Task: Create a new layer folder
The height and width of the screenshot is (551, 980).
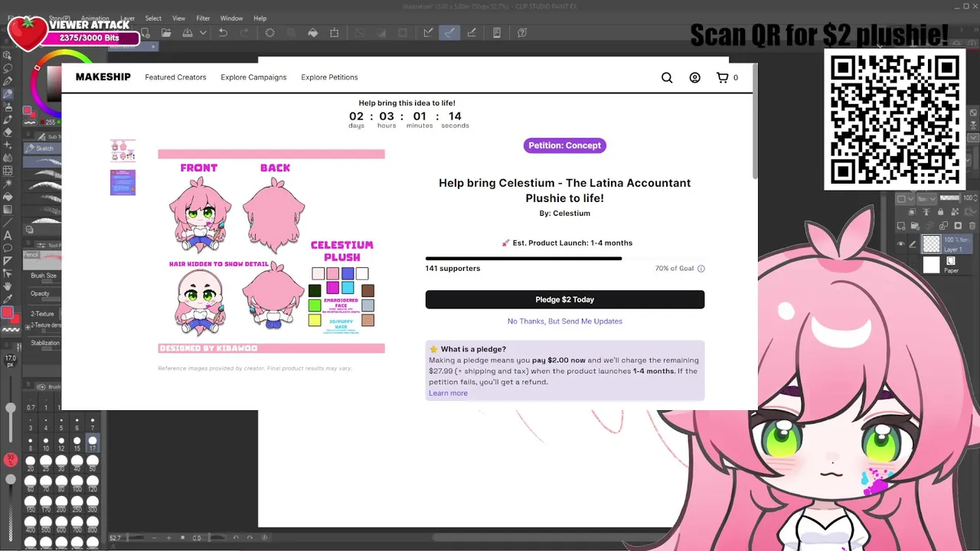Action: [x=915, y=226]
